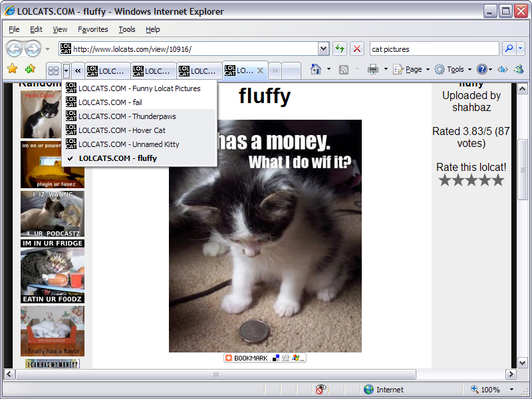Image resolution: width=532 pixels, height=399 pixels.
Task: Open the Quick Tabs view
Action: 53,70
